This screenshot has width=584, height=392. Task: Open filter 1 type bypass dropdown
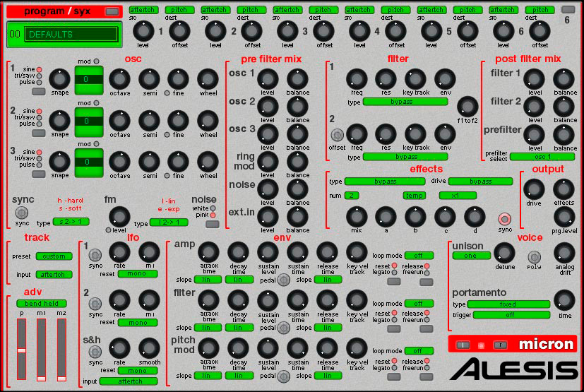405,102
